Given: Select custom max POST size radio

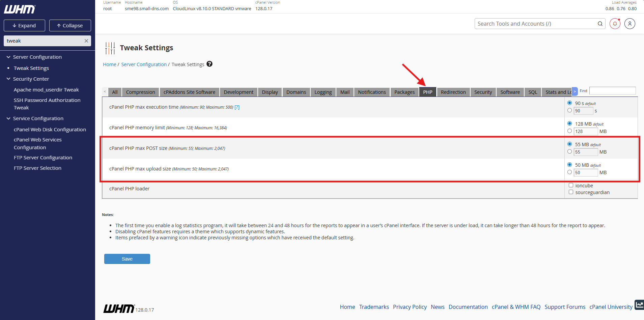Looking at the screenshot, I should pyautogui.click(x=570, y=152).
